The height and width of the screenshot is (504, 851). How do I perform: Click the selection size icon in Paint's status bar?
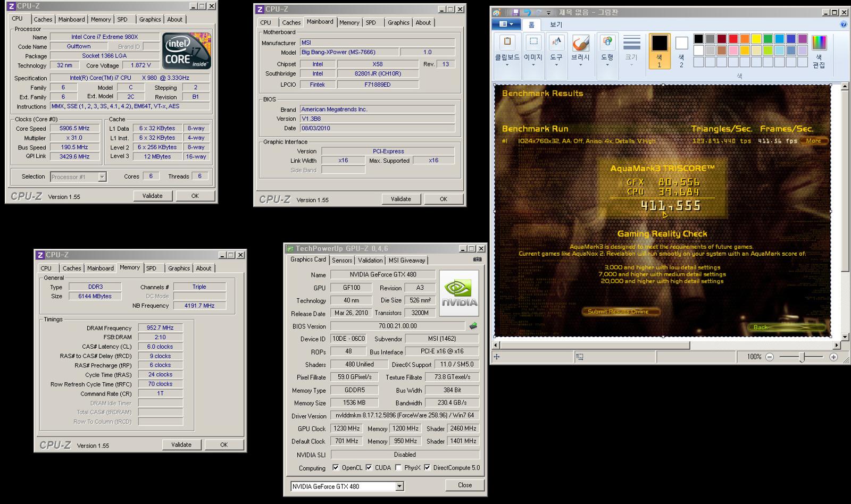[580, 357]
